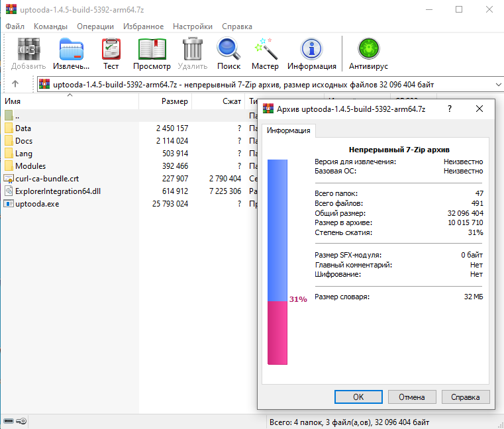This screenshot has width=504, height=429.
Task: Sort by Размер column header
Action: coord(165,101)
